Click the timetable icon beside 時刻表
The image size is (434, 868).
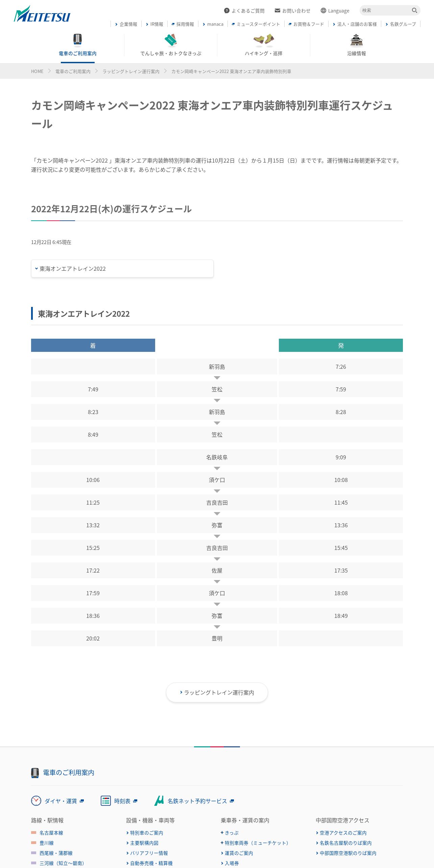coord(106,801)
